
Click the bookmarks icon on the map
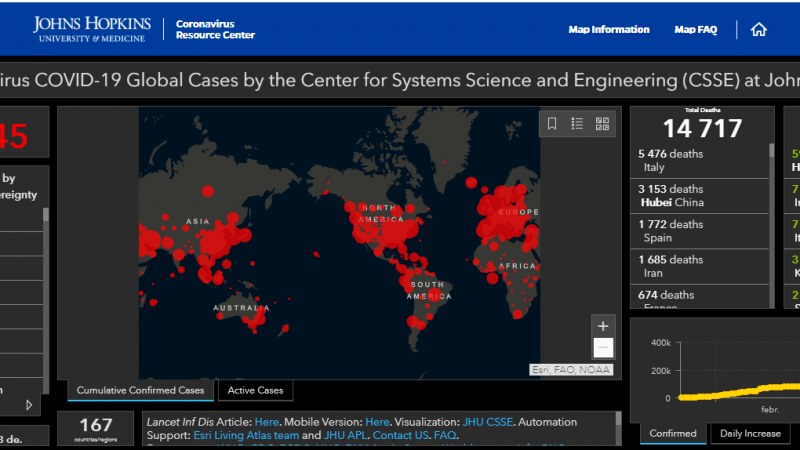tap(552, 123)
